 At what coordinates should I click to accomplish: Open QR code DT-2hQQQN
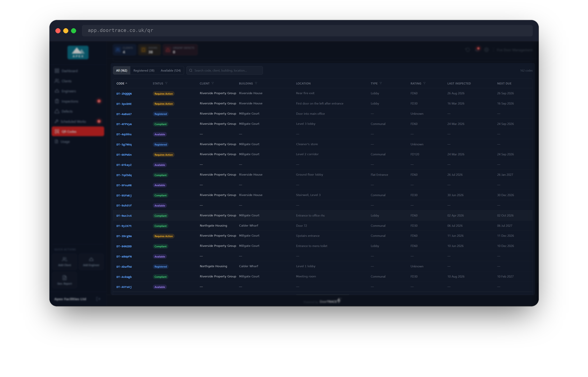(x=124, y=94)
